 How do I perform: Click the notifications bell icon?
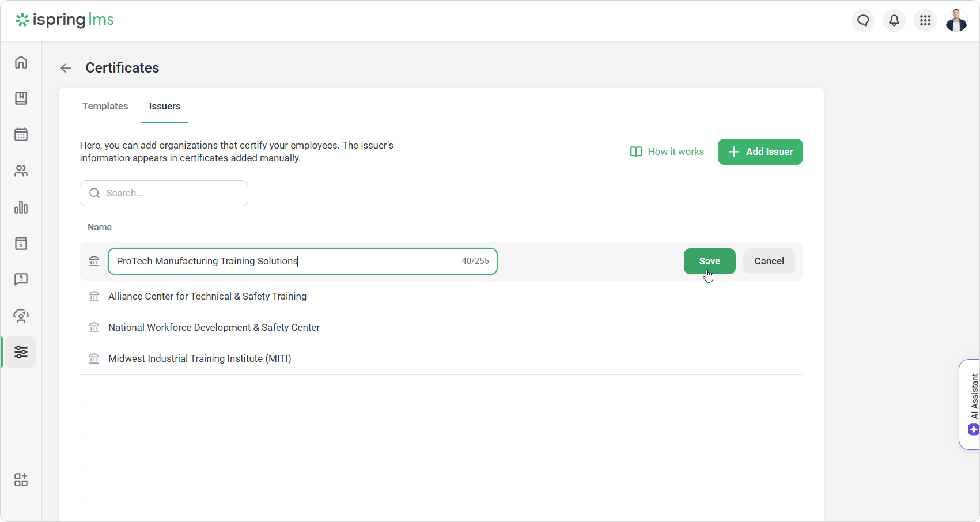894,20
